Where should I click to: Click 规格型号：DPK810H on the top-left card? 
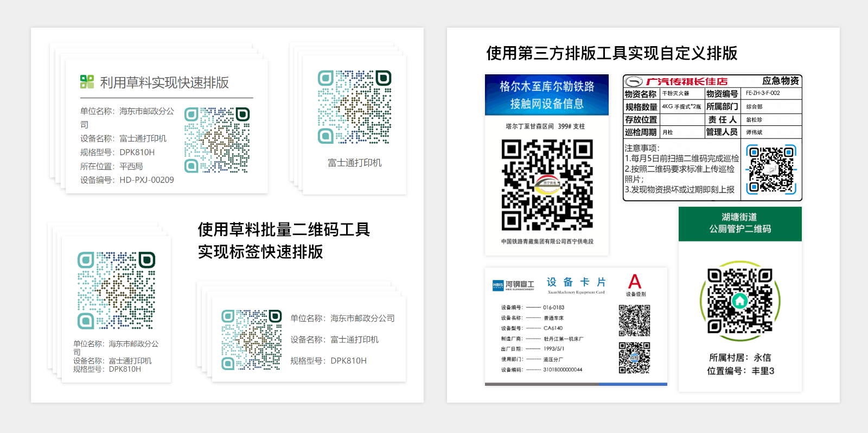117,152
